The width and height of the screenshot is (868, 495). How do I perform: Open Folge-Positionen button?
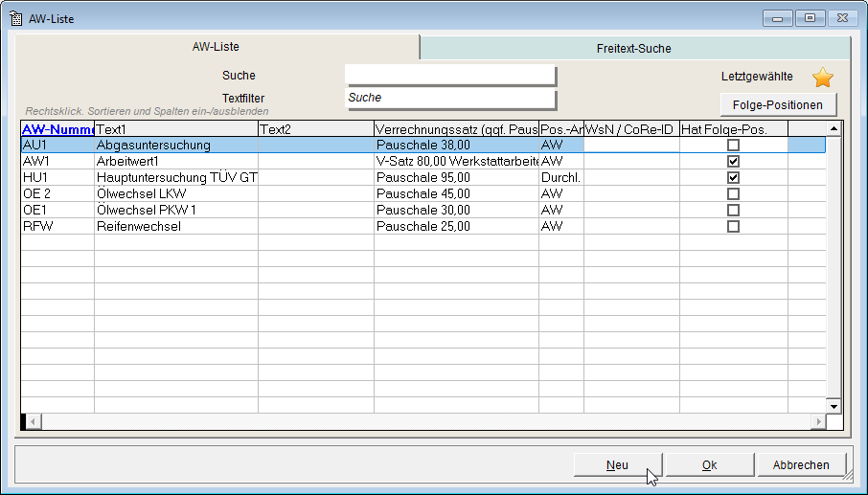point(778,104)
